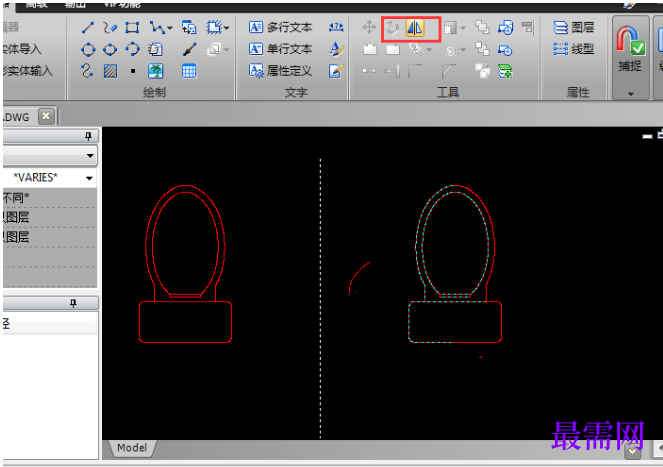Select the Mirror tool highlighted in red

point(415,28)
